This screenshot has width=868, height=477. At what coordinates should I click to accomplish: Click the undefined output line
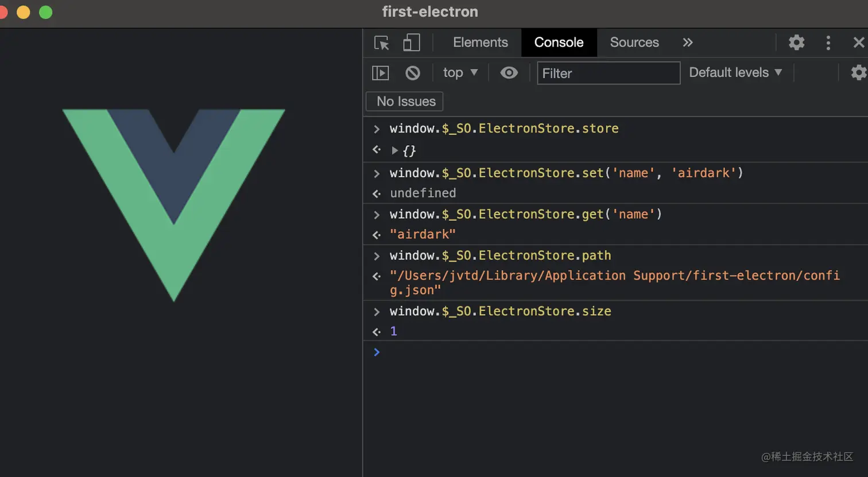click(423, 193)
